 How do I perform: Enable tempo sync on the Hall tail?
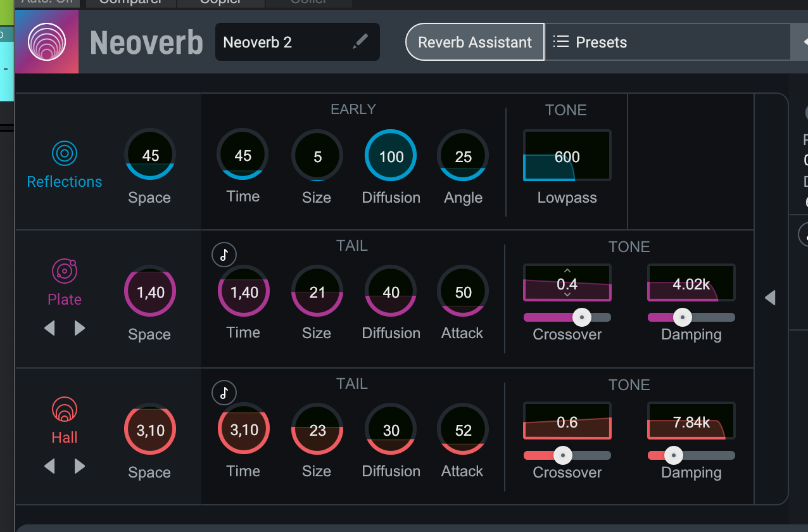coord(224,392)
